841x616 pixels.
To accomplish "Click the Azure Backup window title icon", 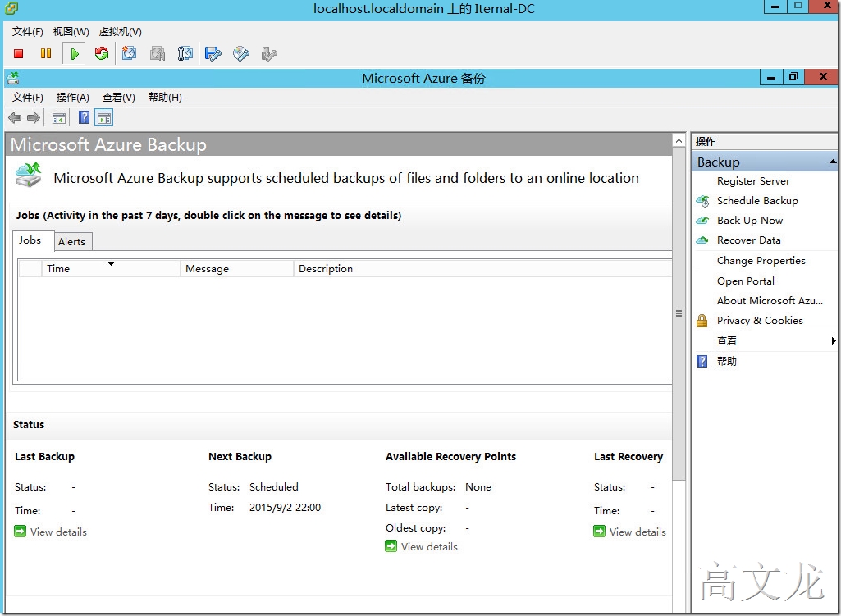I will coord(13,78).
